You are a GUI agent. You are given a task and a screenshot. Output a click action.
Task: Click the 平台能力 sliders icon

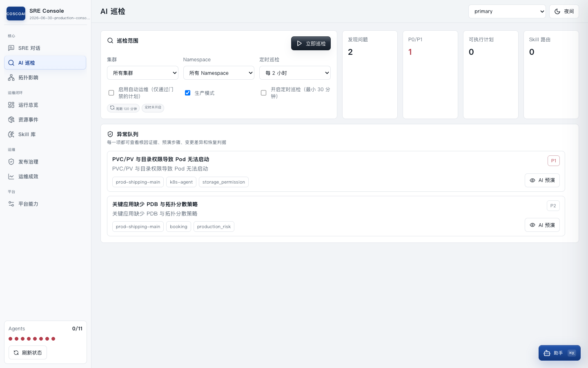point(11,204)
